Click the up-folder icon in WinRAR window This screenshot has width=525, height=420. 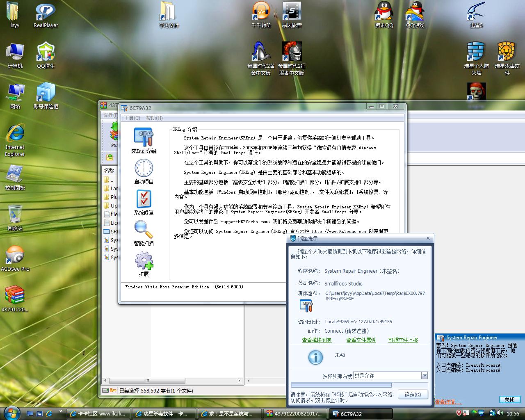[x=110, y=157]
